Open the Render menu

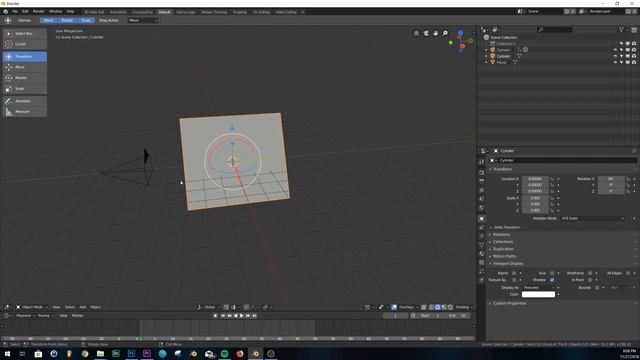click(x=38, y=11)
